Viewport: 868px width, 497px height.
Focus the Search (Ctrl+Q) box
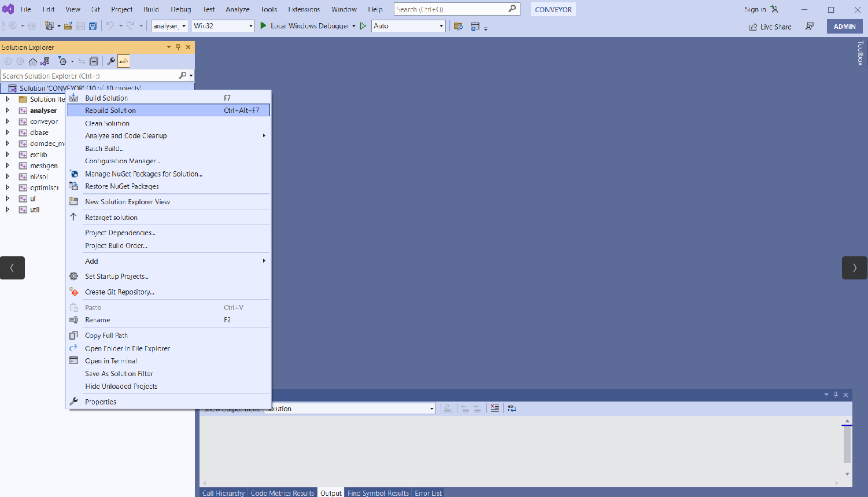coord(457,9)
